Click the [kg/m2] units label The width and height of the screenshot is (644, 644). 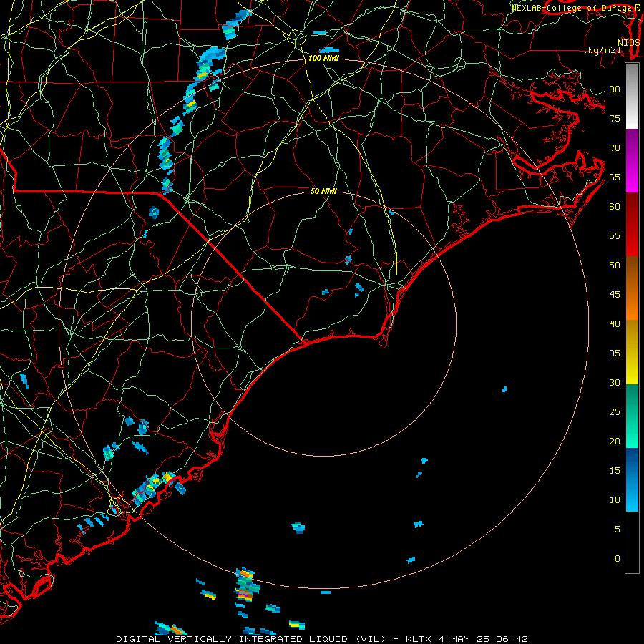602,50
